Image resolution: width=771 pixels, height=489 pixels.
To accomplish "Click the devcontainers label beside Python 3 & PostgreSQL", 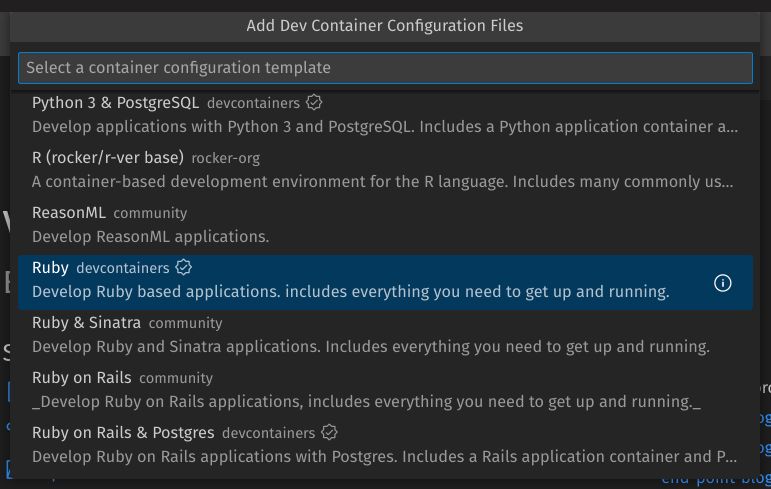I will (x=253, y=103).
